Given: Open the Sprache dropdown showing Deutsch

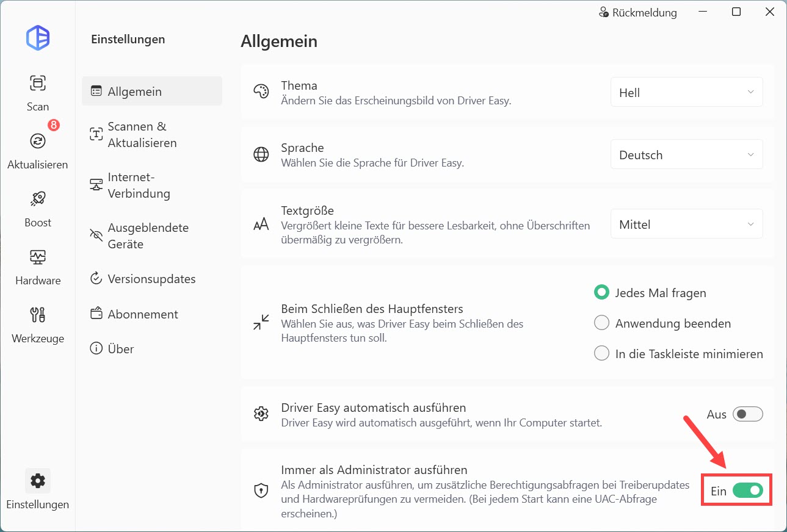Looking at the screenshot, I should pos(687,155).
